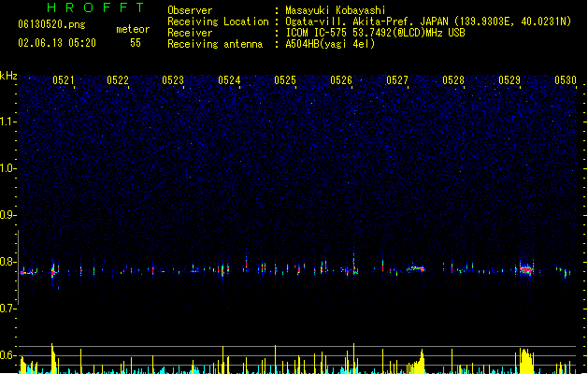Click the long meteor echo near 0527
The width and height of the screenshot is (588, 374).
tap(416, 268)
